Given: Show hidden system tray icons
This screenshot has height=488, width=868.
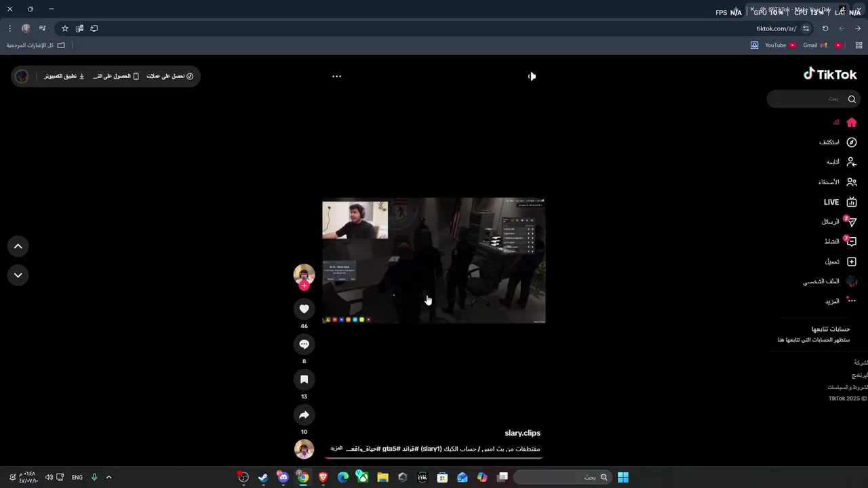Looking at the screenshot, I should tap(108, 477).
